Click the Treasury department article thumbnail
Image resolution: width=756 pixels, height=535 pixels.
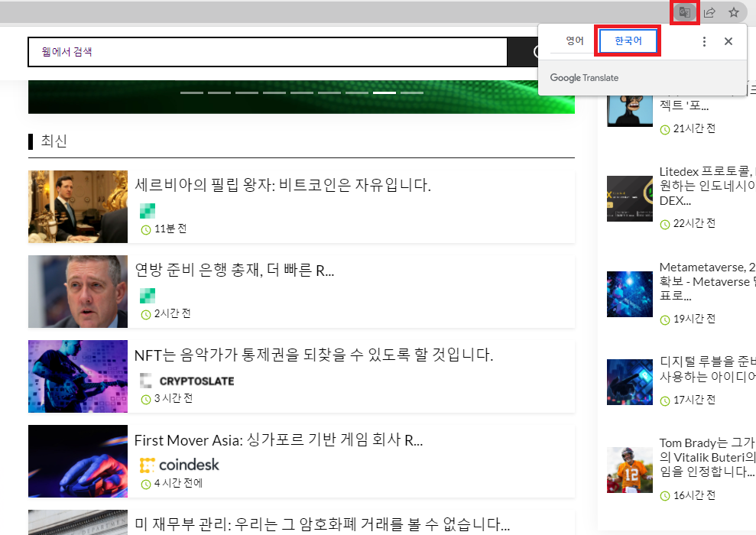[x=78, y=523]
